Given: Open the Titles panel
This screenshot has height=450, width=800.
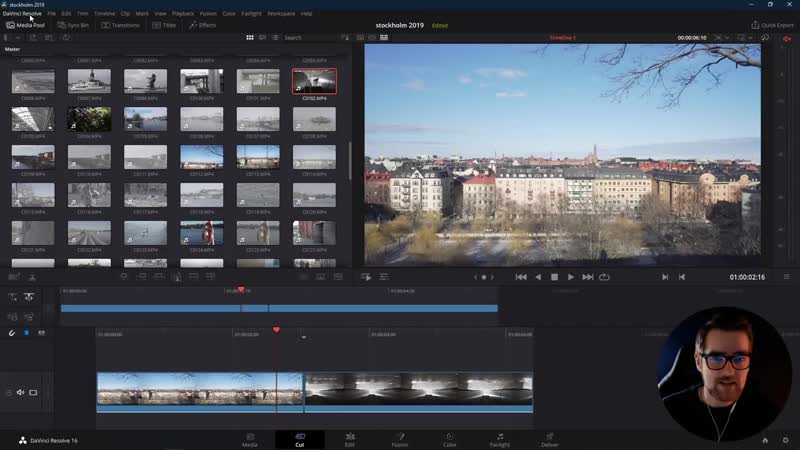Looking at the screenshot, I should (x=164, y=25).
